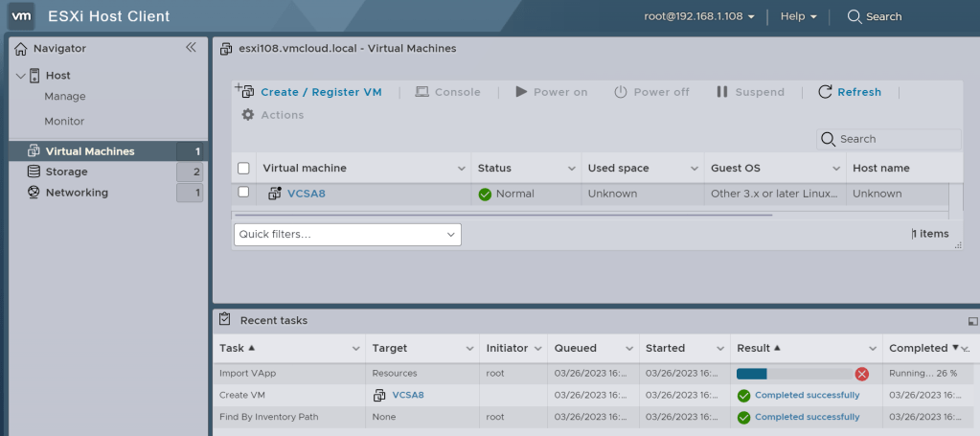
Task: Click the Recent tasks panel maximize icon
Action: pyautogui.click(x=973, y=321)
